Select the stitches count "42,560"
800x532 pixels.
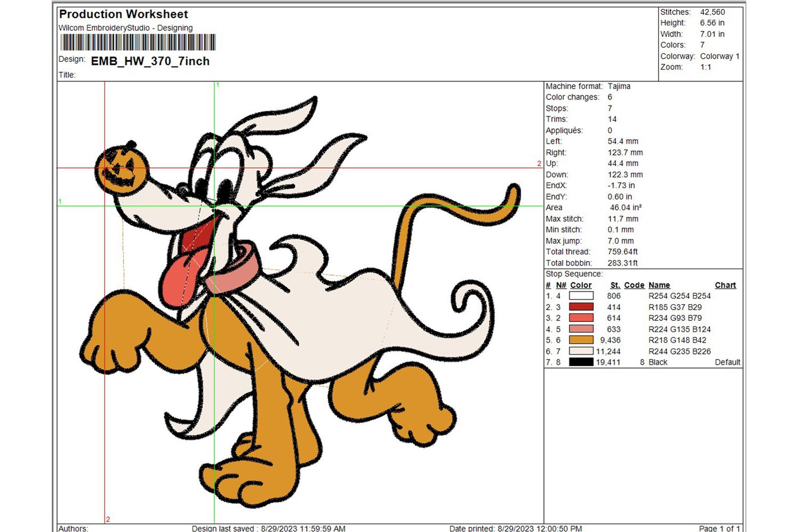point(713,12)
